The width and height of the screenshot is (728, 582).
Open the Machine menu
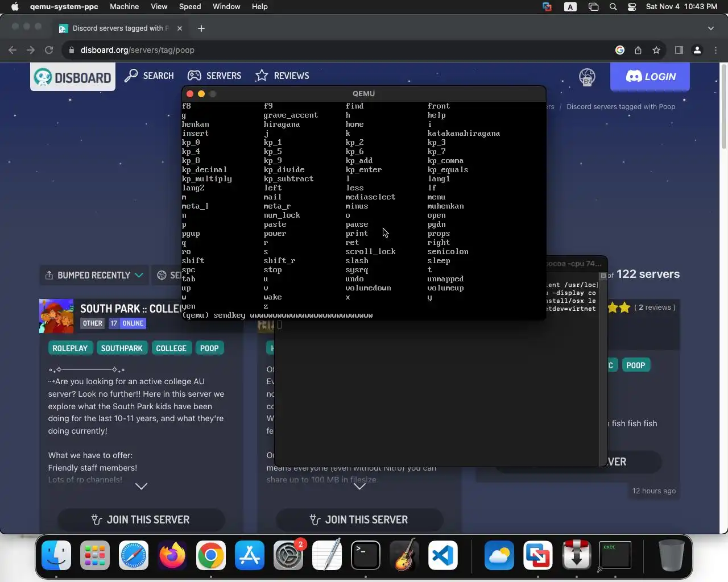coord(125,7)
